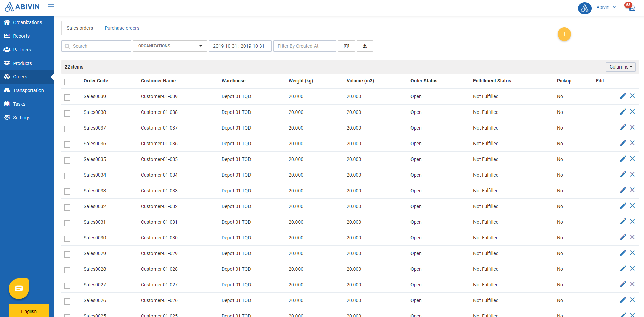The width and height of the screenshot is (644, 317).
Task: Open Organizations in the sidebar
Action: (27, 22)
